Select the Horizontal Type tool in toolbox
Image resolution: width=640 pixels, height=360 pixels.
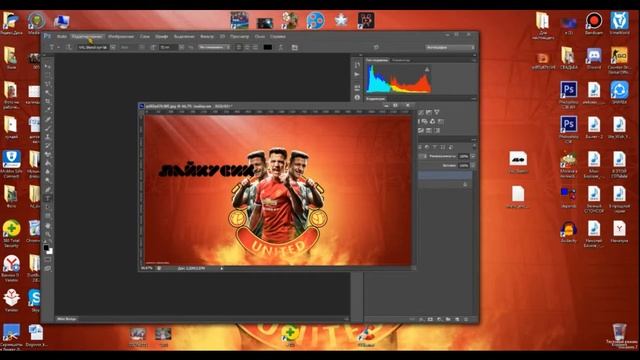pyautogui.click(x=48, y=198)
